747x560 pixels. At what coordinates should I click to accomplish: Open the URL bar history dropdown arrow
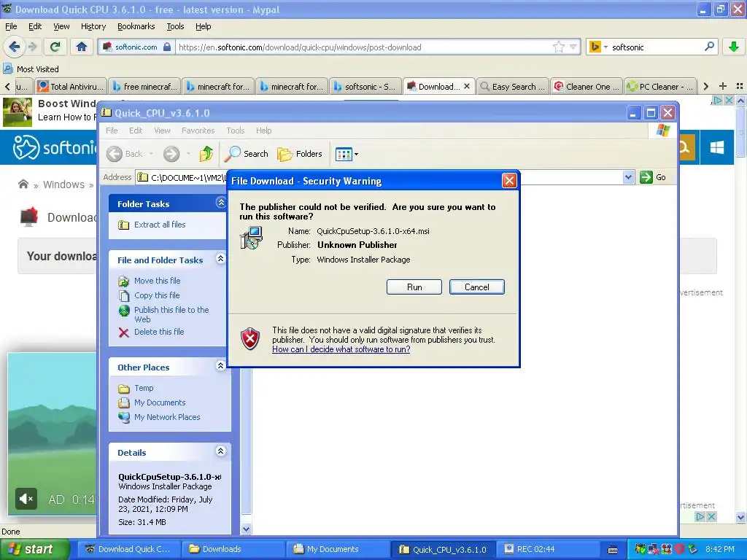(x=573, y=47)
